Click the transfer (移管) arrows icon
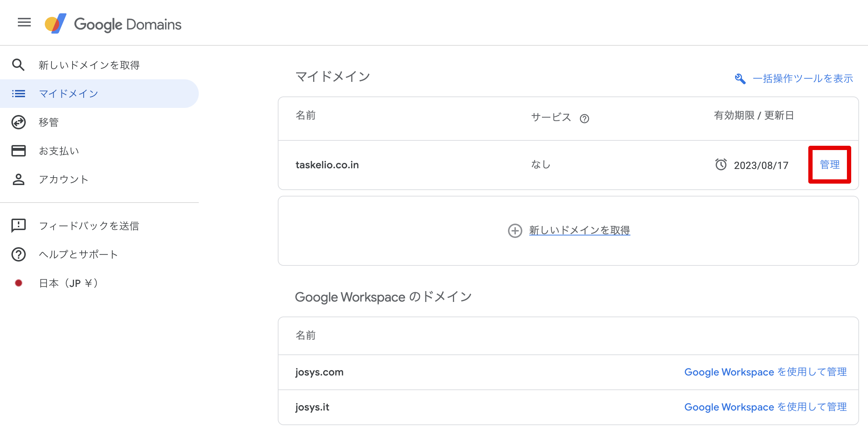 pyautogui.click(x=18, y=122)
